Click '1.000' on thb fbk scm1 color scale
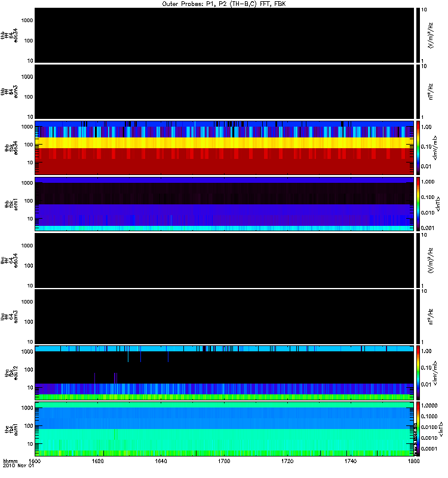 428,182
